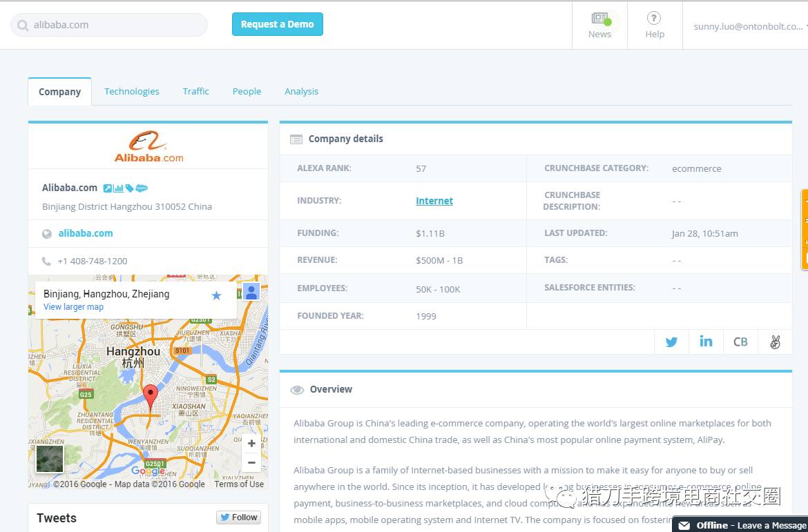
Task: Switch map to satellite thumbnail view
Action: [50, 459]
